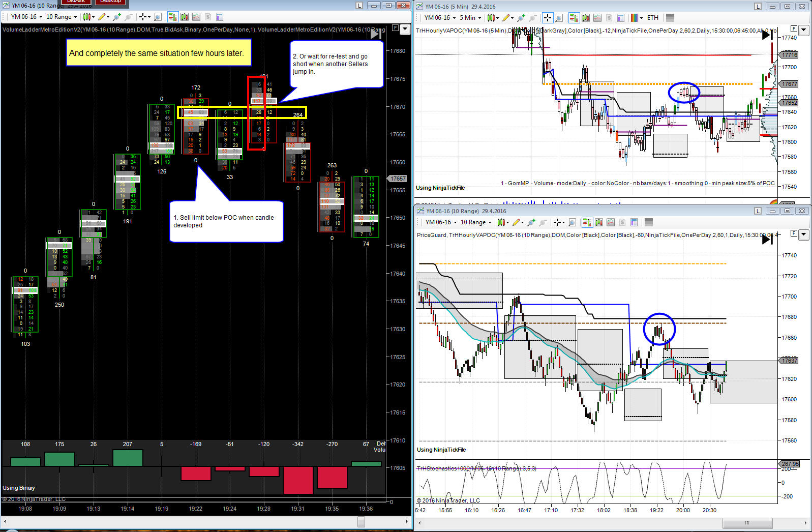Open instrument selector in the VolumeLadder chart toolbar

[x=26, y=17]
